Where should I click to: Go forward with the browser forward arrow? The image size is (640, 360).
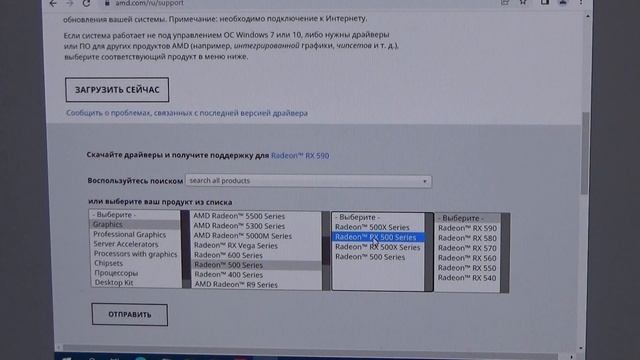click(70, 3)
